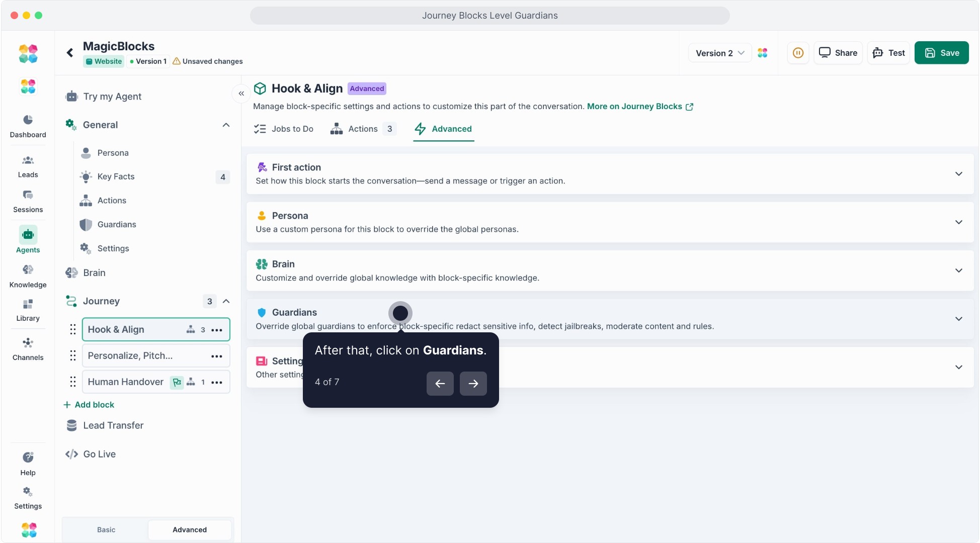Click the Save button
Viewport: 980px width, 543px height.
[x=941, y=53]
